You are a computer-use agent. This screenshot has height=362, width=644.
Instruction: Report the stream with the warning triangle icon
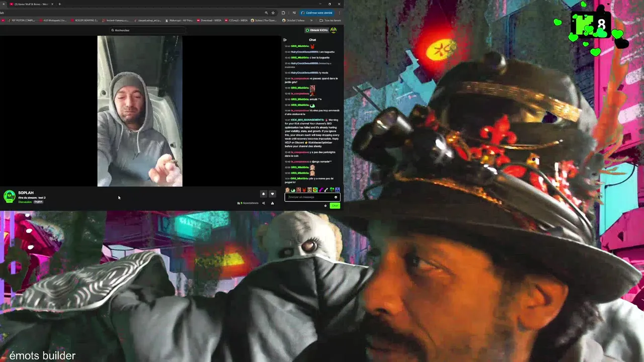click(x=272, y=203)
